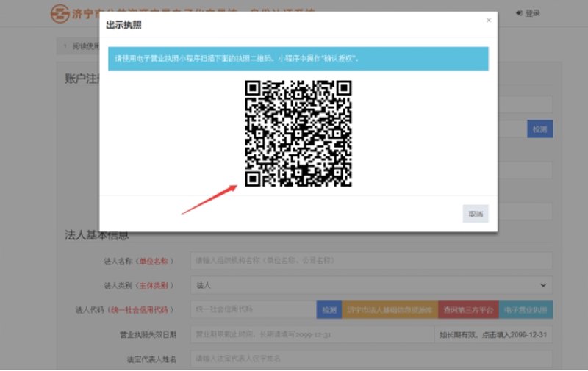Close the 出示执照 dialog with the X

(x=489, y=20)
